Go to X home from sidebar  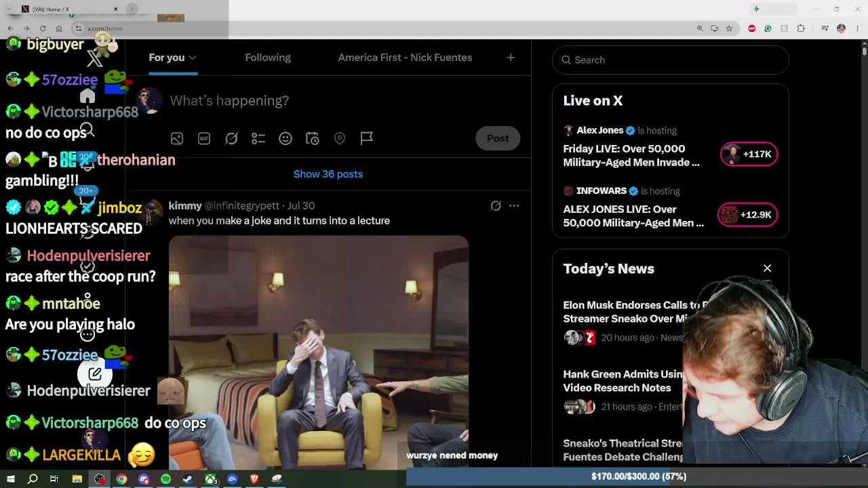(87, 96)
